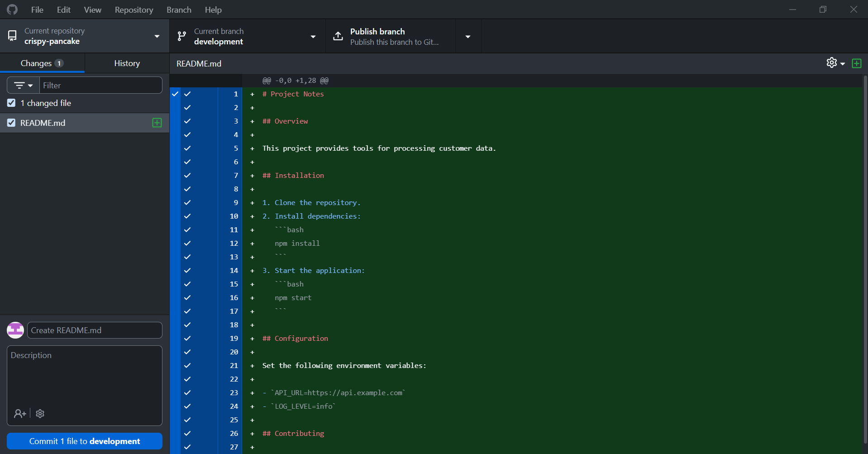Click the '## Contributing' line text
Image resolution: width=868 pixels, height=454 pixels.
pos(293,433)
